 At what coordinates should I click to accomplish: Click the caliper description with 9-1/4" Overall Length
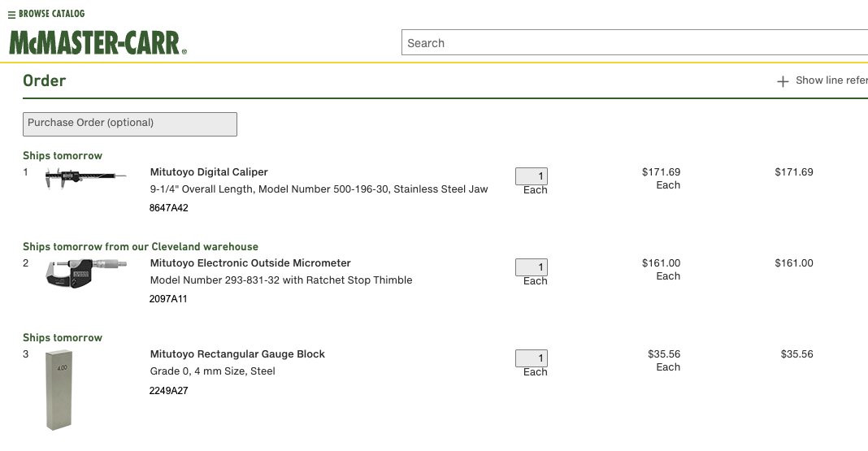click(319, 189)
